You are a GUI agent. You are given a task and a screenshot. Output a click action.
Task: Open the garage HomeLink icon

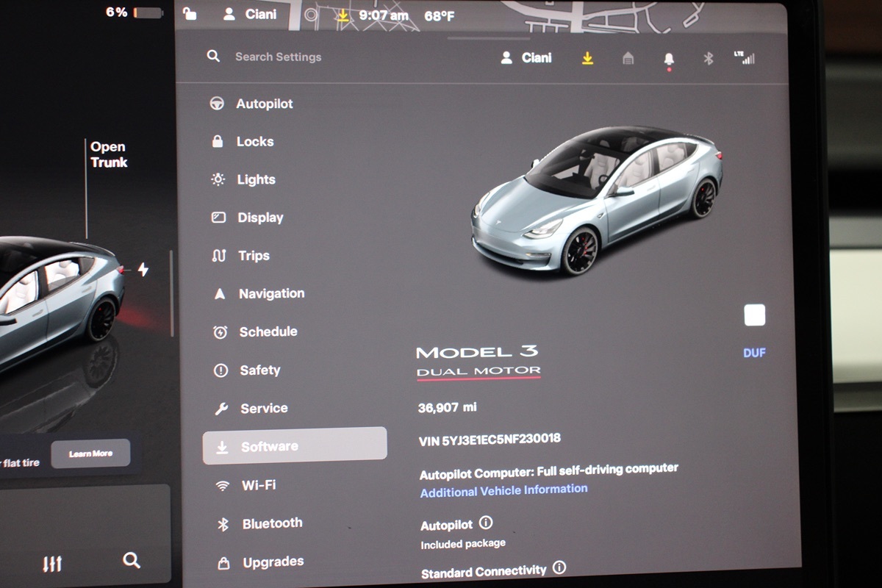(628, 59)
